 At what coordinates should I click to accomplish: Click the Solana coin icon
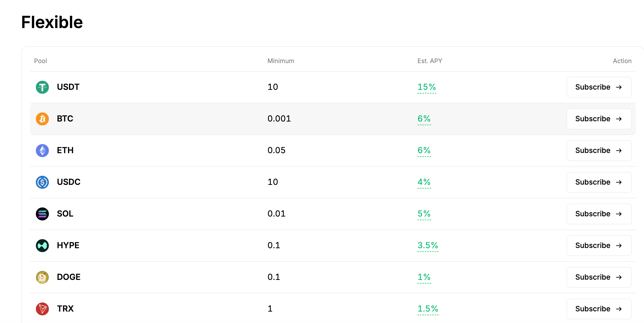[x=42, y=214]
